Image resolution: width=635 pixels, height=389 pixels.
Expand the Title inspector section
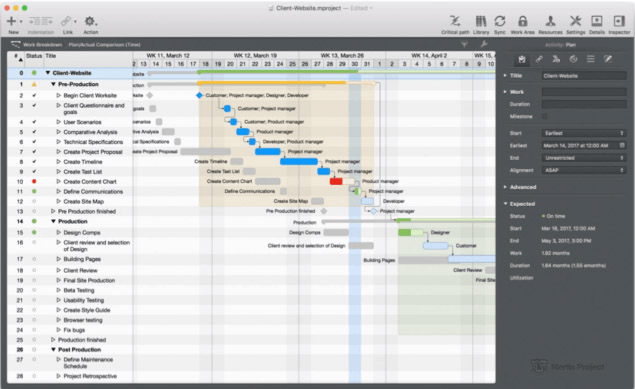tap(505, 75)
